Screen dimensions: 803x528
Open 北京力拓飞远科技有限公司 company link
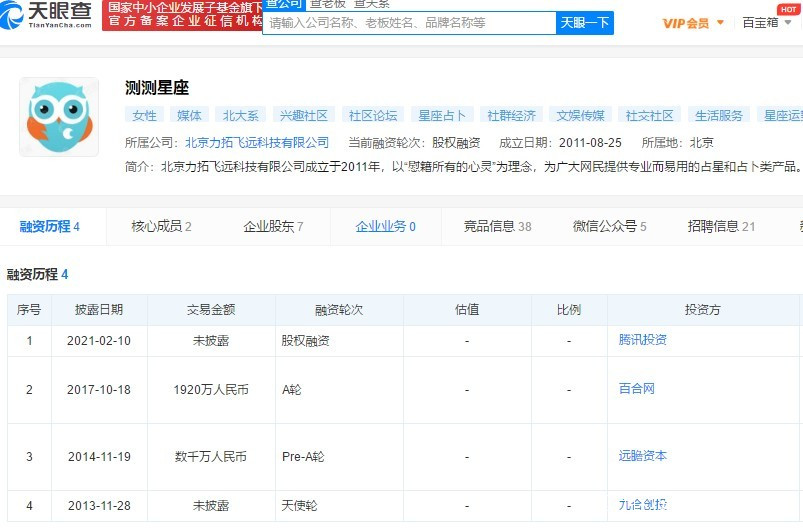(x=257, y=143)
